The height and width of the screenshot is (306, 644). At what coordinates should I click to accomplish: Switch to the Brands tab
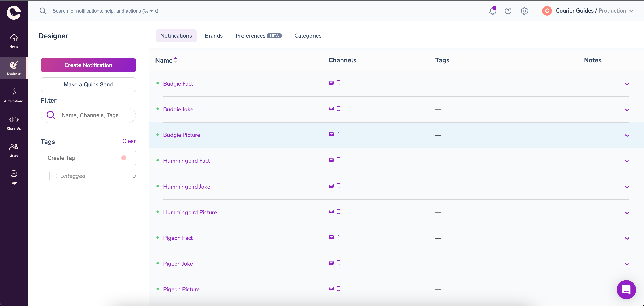click(214, 36)
